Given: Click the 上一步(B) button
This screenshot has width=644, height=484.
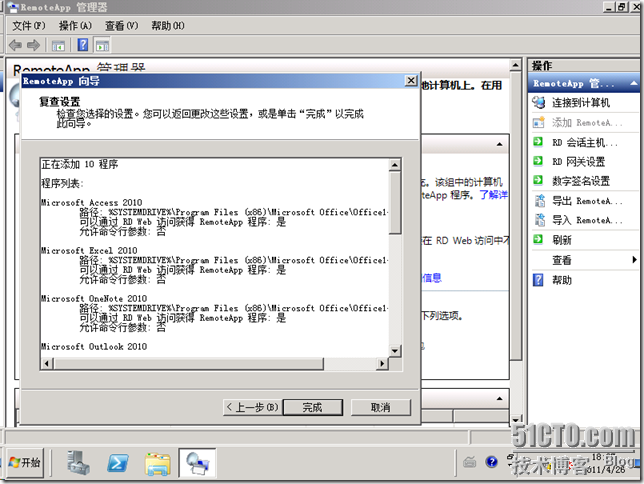Looking at the screenshot, I should click(253, 407).
